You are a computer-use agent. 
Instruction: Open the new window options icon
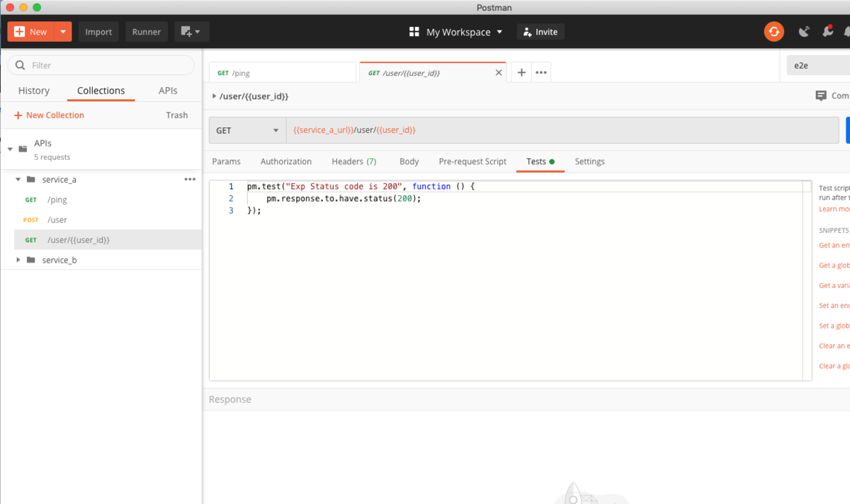click(x=191, y=32)
